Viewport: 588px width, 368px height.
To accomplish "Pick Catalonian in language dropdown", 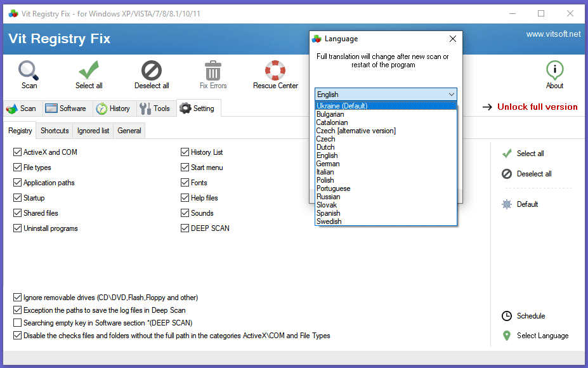I will click(x=386, y=122).
